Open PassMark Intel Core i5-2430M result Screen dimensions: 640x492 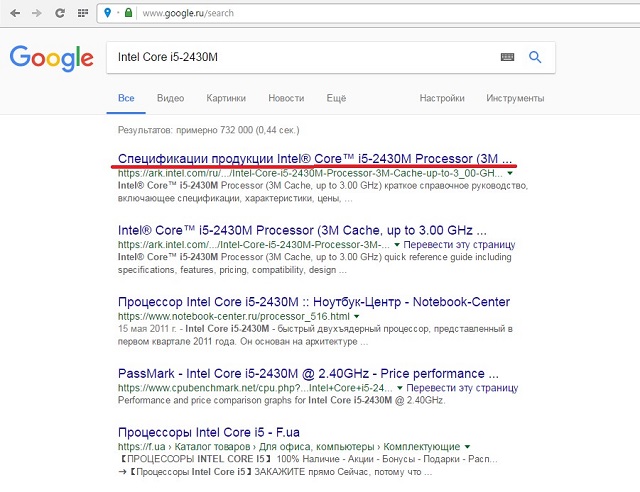click(308, 374)
